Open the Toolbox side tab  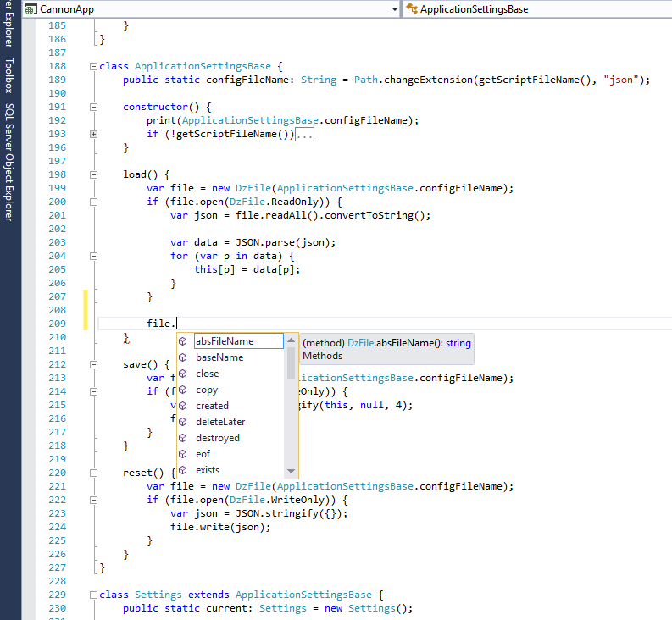[x=9, y=76]
